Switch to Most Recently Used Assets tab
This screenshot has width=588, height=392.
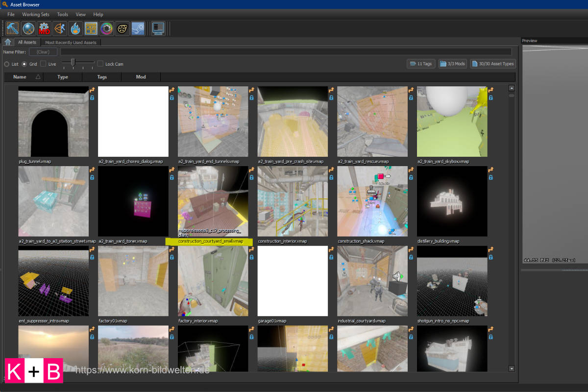tap(71, 43)
